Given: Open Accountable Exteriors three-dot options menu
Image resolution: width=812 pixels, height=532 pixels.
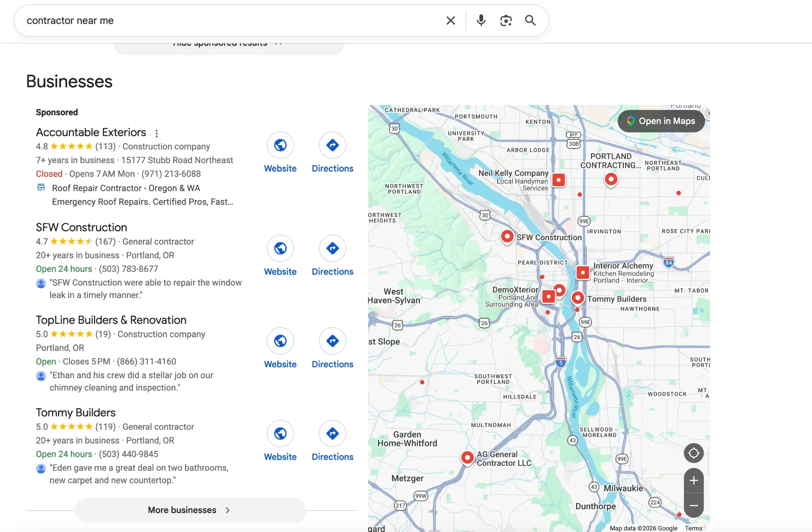Looking at the screenshot, I should pyautogui.click(x=157, y=134).
